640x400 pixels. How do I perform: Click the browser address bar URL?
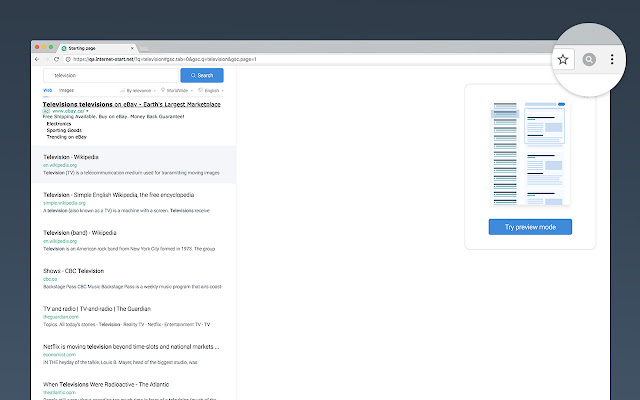pyautogui.click(x=170, y=59)
